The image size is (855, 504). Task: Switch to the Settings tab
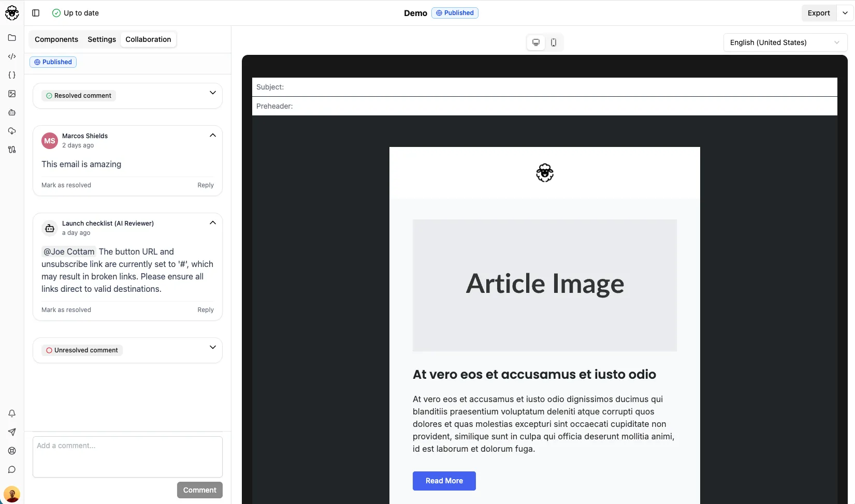[x=102, y=39]
